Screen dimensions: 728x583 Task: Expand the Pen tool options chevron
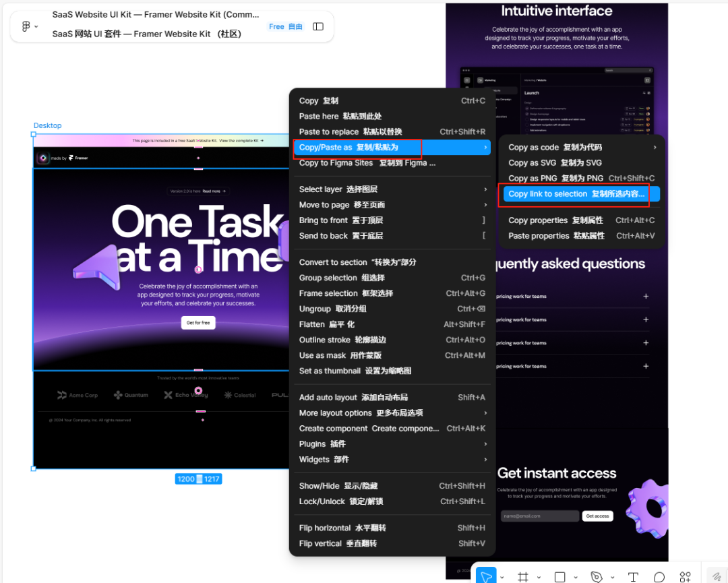point(613,576)
